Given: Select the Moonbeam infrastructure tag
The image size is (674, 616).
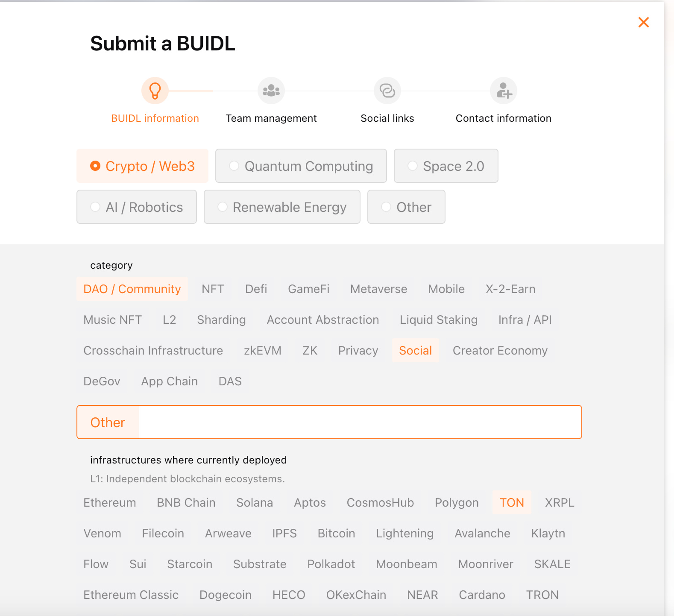Looking at the screenshot, I should click(407, 564).
